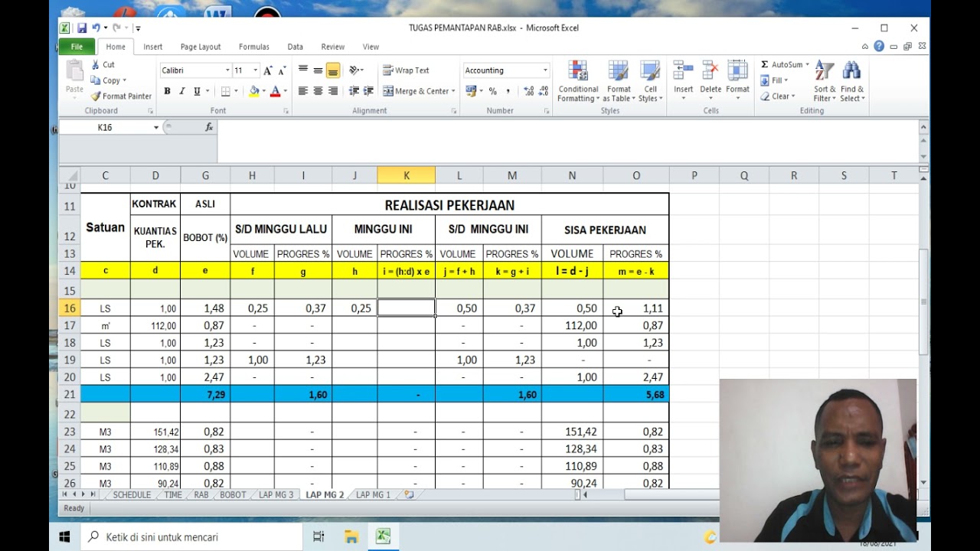Open the font name Calibri dropdown
980x551 pixels.
point(227,70)
